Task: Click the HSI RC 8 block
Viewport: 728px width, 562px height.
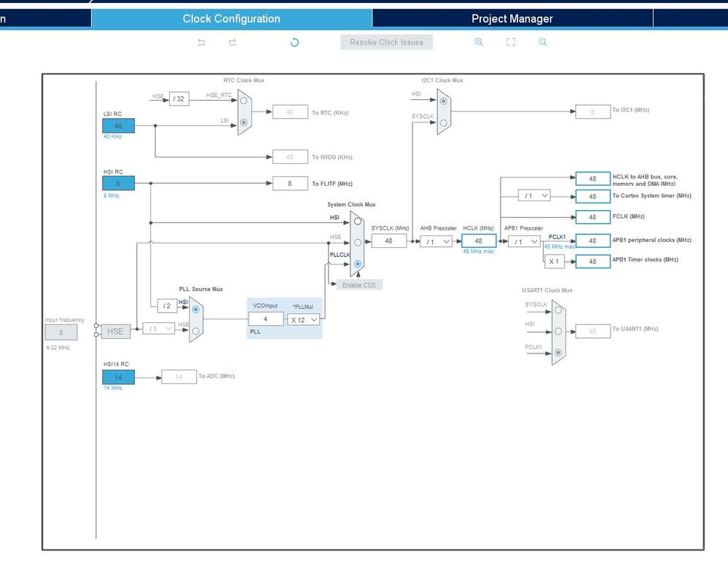Action: pos(118,183)
